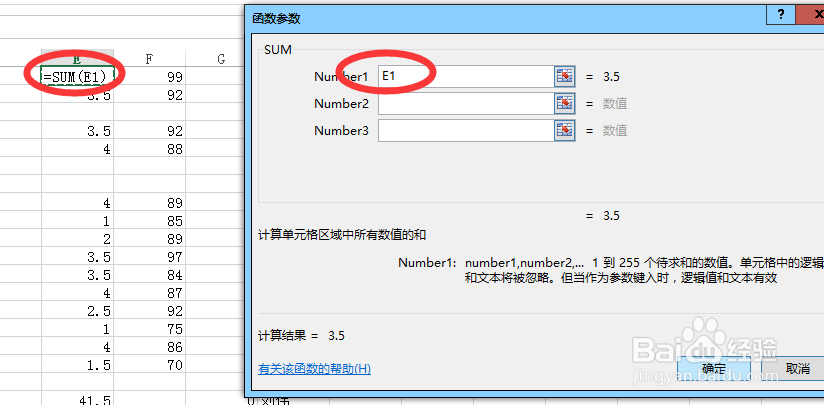Select column E cell 4 beside 87
This screenshot has width=824, height=405.
(77, 293)
